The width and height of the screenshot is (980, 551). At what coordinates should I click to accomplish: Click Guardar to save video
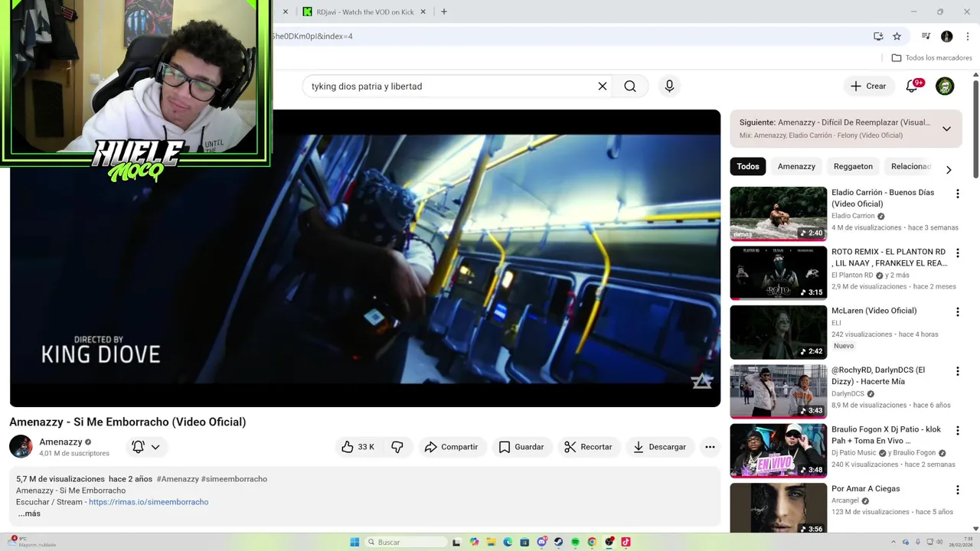[521, 447]
